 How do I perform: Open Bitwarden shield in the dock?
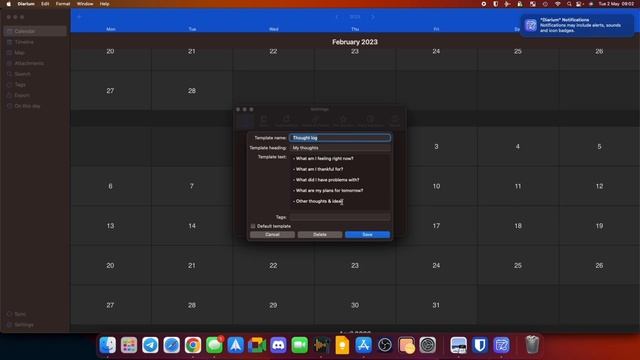coord(480,345)
